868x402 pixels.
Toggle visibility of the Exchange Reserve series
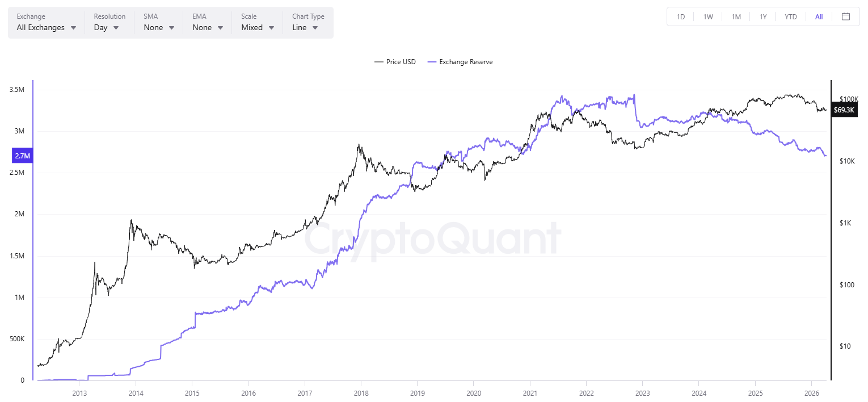pos(460,62)
